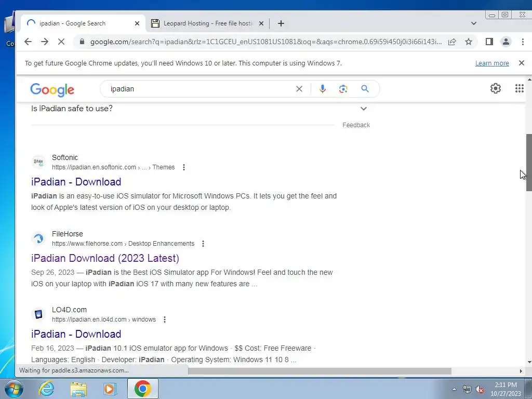Clear the search box text
532x399 pixels.
pyautogui.click(x=299, y=89)
